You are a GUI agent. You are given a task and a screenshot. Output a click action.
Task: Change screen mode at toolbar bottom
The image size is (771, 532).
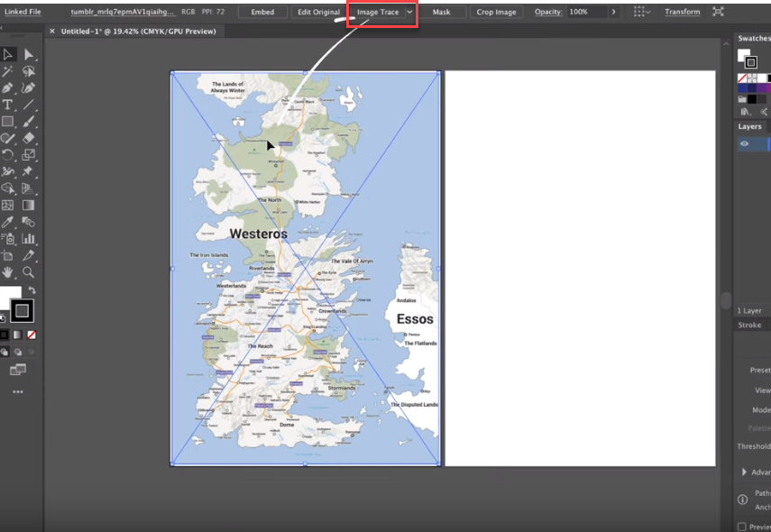click(18, 370)
